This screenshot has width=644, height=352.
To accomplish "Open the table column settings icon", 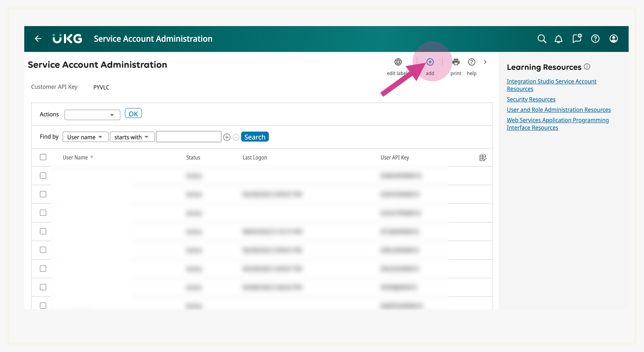I will pos(483,158).
